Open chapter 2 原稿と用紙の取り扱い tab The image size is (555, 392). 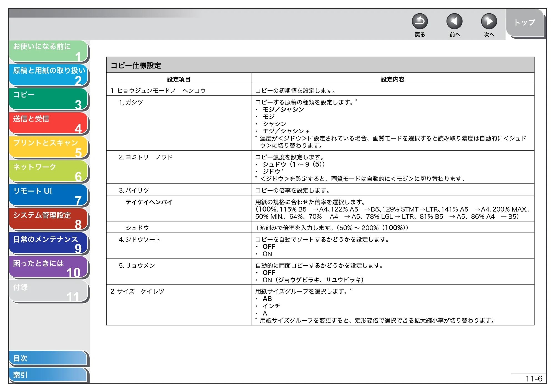point(49,75)
